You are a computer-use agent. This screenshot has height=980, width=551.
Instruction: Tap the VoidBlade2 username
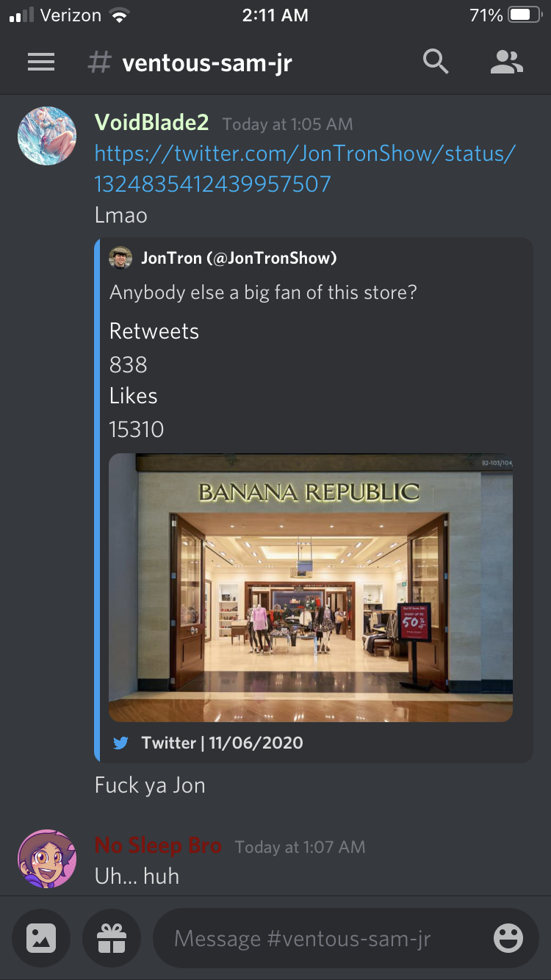click(x=152, y=123)
